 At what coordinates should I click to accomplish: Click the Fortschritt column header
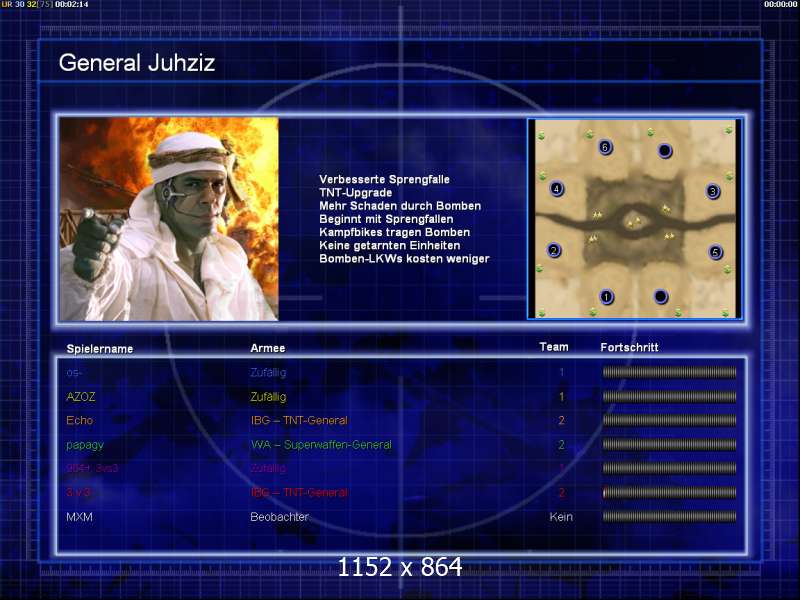[x=629, y=347]
